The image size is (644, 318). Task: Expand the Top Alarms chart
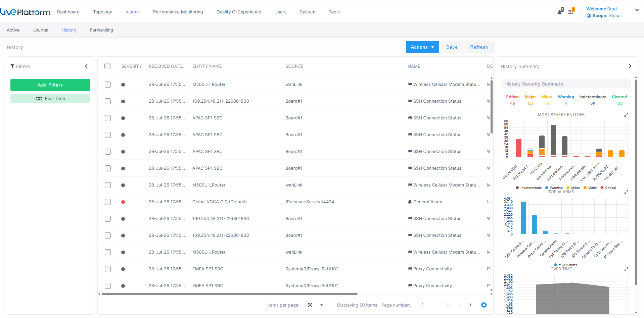[x=626, y=192]
